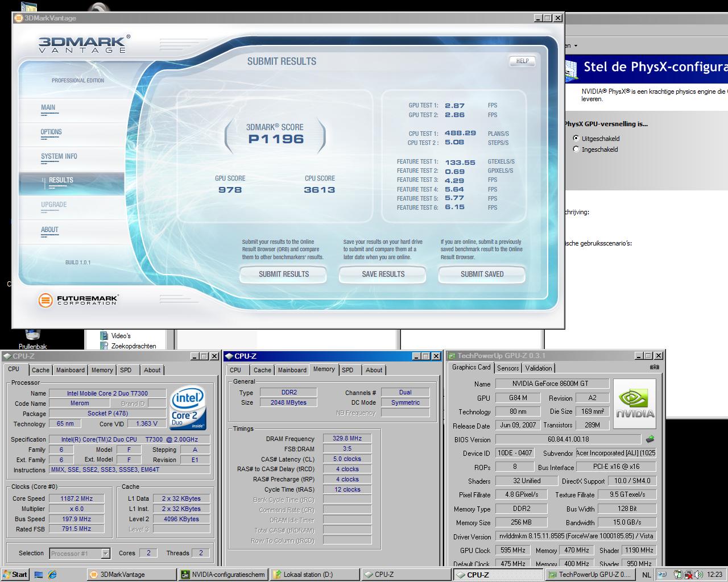728x582 pixels.
Task: Open the UPGRADE section in 3DMark Vantage
Action: click(x=54, y=205)
